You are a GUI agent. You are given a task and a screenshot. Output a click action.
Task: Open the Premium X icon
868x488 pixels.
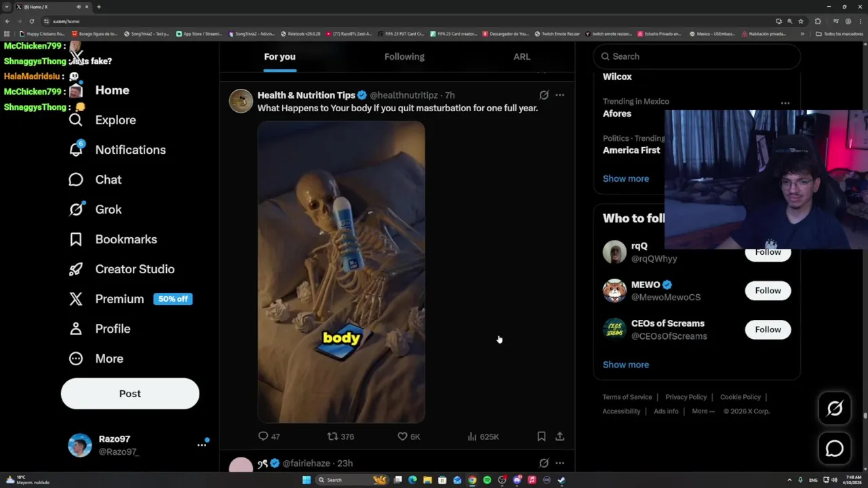(x=76, y=299)
